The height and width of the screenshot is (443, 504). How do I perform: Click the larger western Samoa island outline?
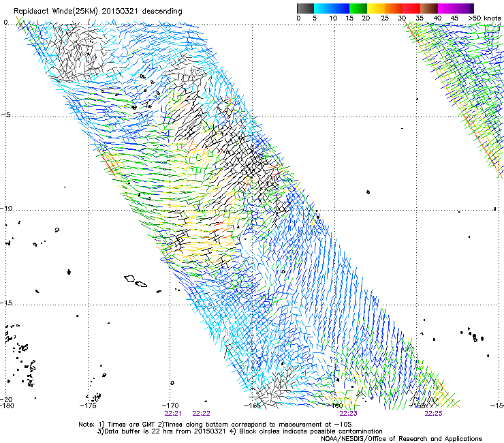[129, 279]
